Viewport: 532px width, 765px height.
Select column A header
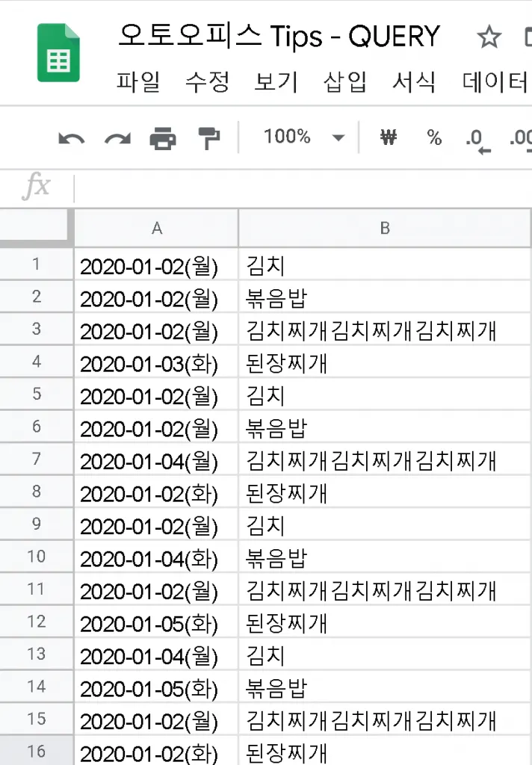(x=156, y=228)
